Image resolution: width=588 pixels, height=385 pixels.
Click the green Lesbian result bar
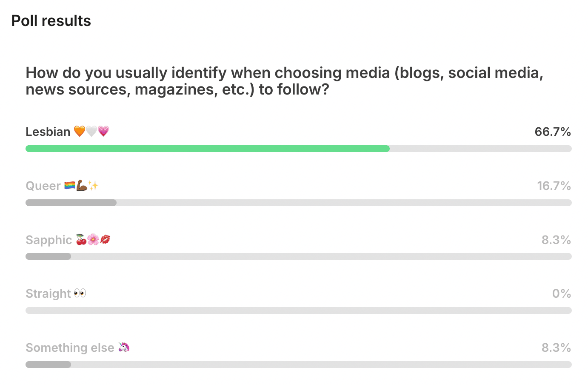tap(208, 149)
